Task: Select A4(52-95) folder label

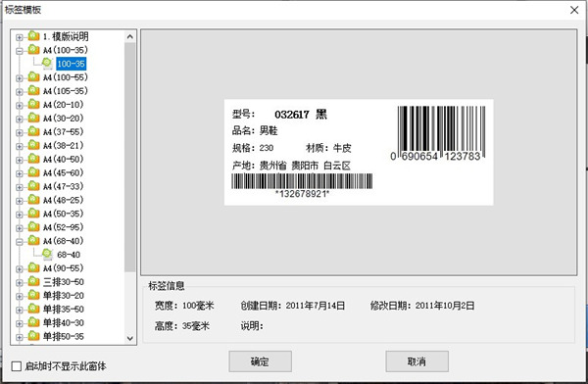Action: pyautogui.click(x=63, y=227)
